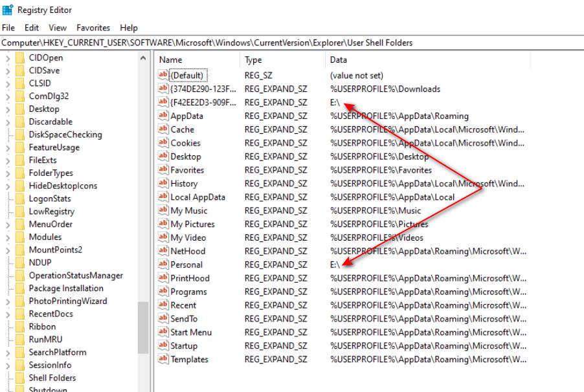
Task: Click the icon beside the {374DE290-123F... value
Action: [163, 89]
